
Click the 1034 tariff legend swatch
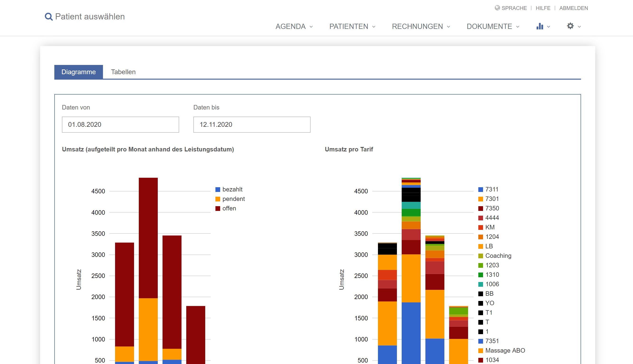(481, 360)
